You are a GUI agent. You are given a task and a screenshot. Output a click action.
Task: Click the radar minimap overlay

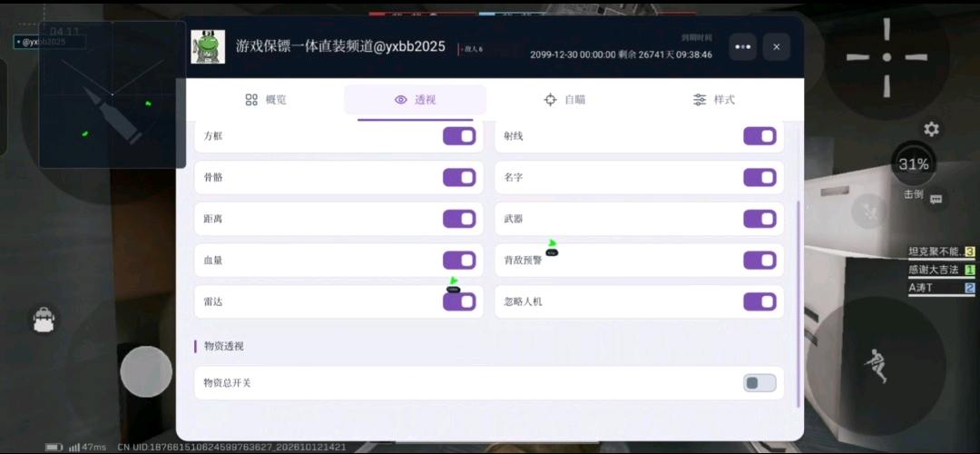[x=113, y=94]
